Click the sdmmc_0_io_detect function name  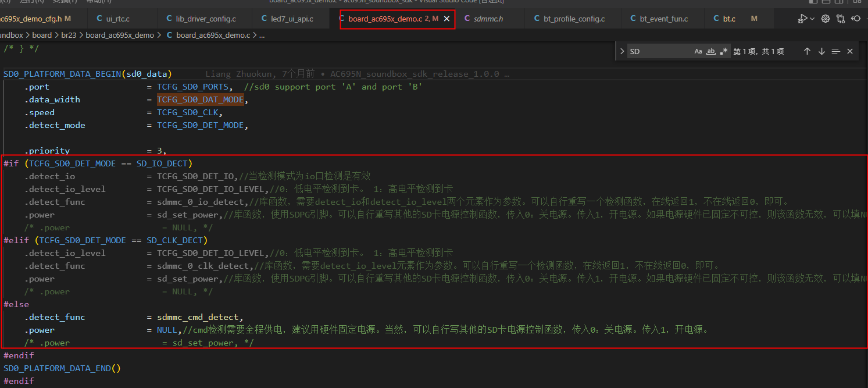click(201, 202)
